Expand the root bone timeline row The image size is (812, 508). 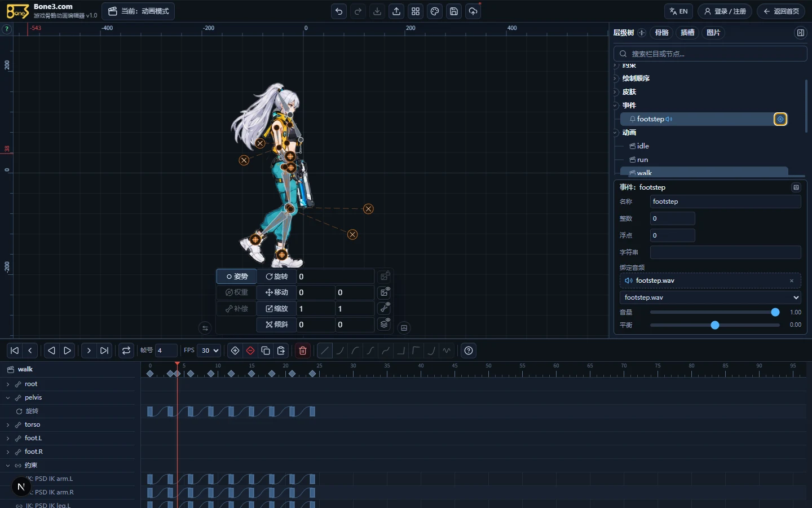(x=8, y=384)
